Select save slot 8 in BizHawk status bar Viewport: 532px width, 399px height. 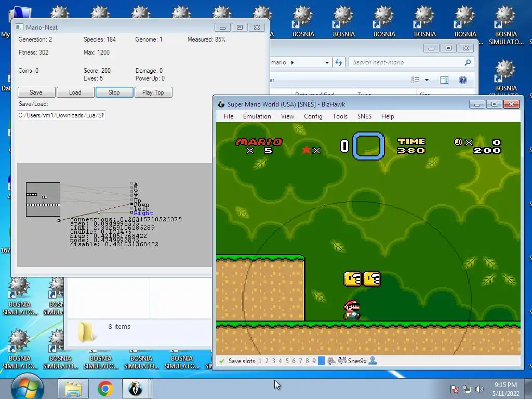pyautogui.click(x=307, y=361)
